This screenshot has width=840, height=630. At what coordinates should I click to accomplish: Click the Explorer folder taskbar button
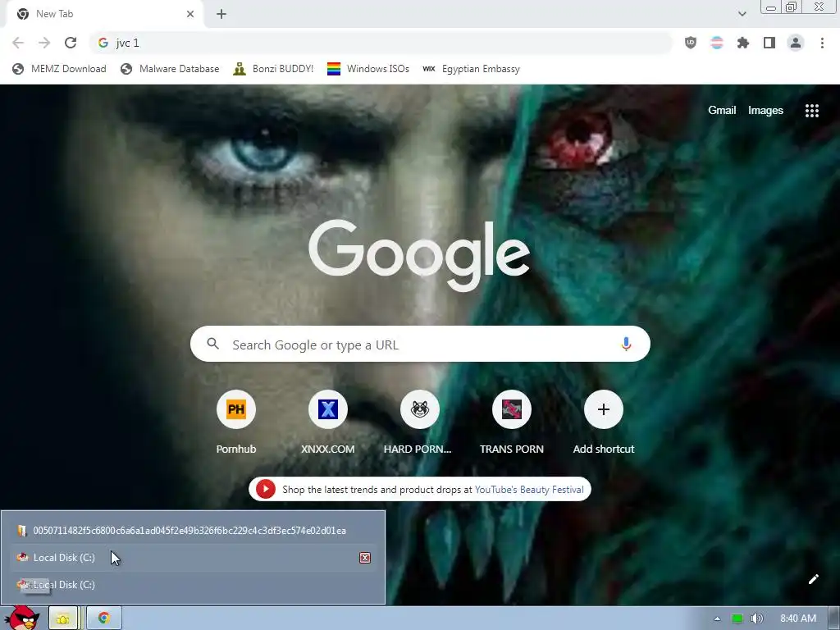tap(64, 619)
